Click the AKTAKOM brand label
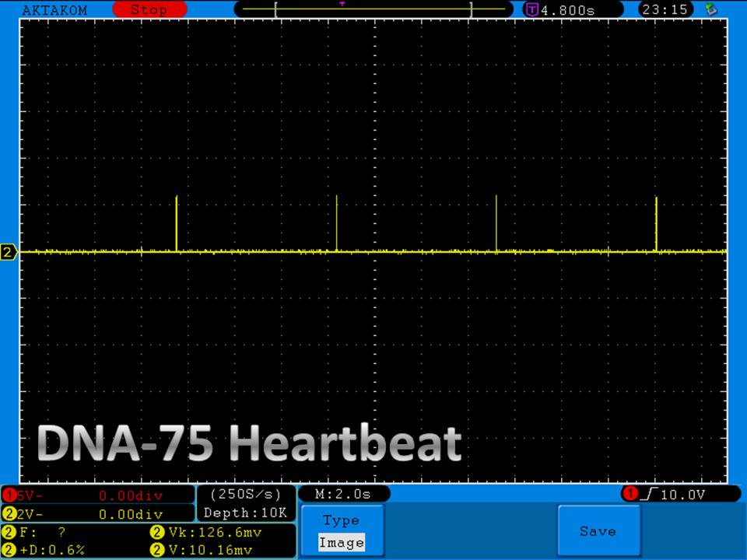 point(54,10)
